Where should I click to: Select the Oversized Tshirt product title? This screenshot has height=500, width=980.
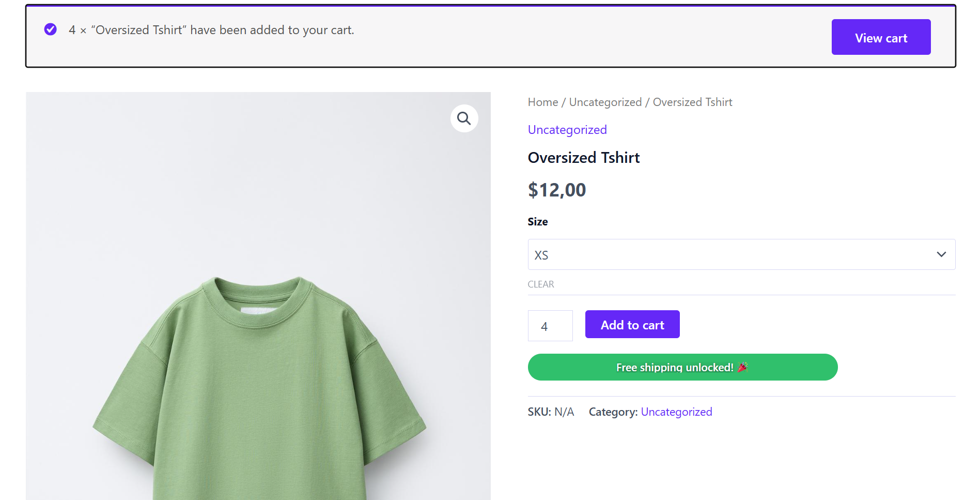583,158
